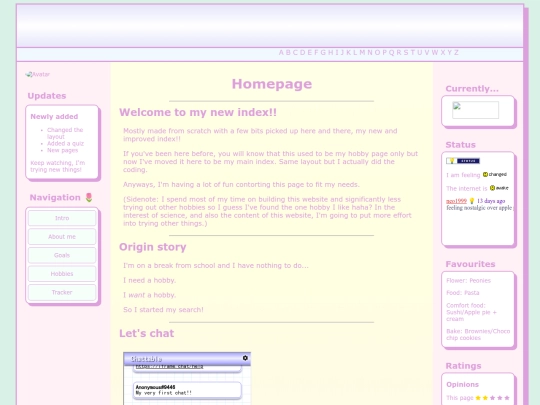Click the lightbulb next to azo1999
Screen dimensions: 540x405
click(x=472, y=201)
